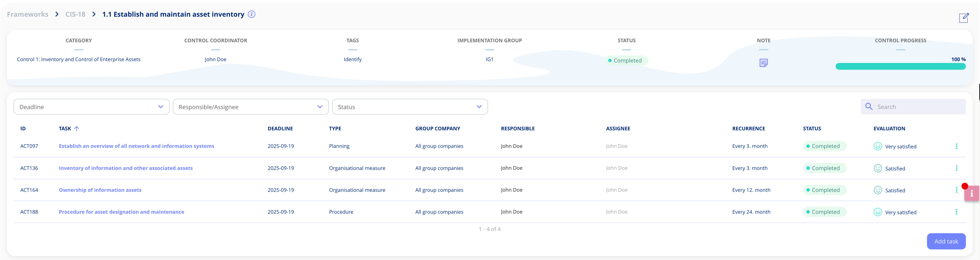Viewport: 980px width, 260px height.
Task: Open Ownership of information assets task
Action: click(x=100, y=190)
